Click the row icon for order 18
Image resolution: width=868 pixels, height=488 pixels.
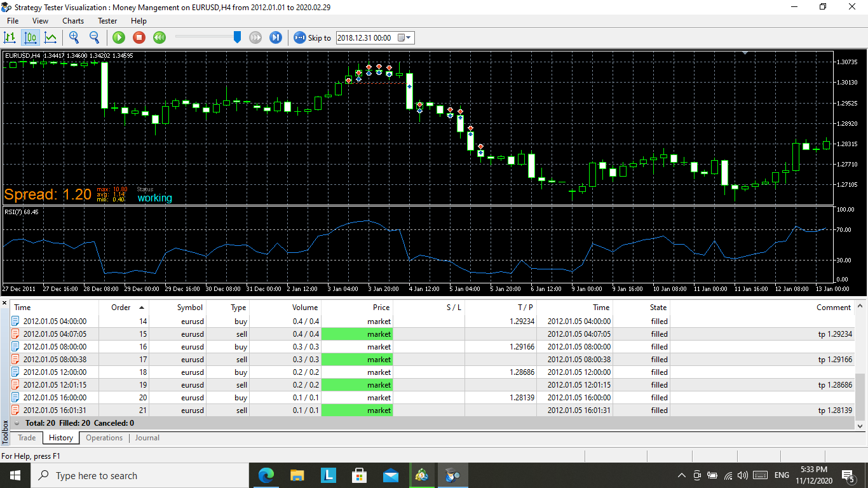(x=16, y=372)
